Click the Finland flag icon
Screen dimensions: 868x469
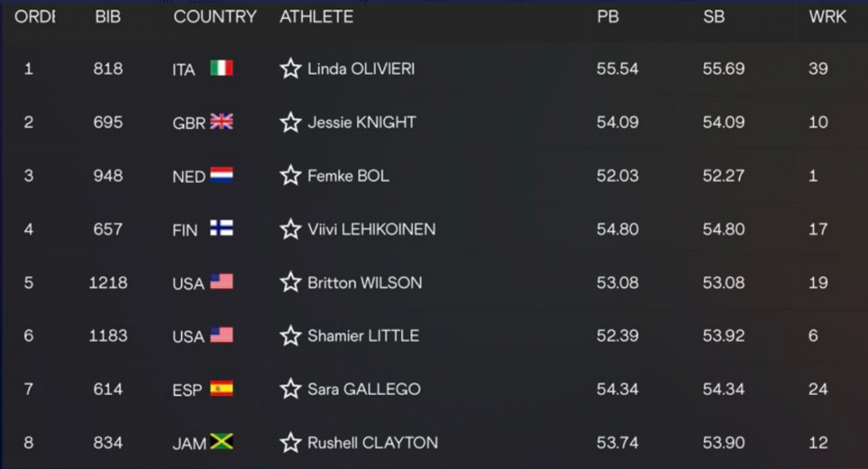(222, 228)
